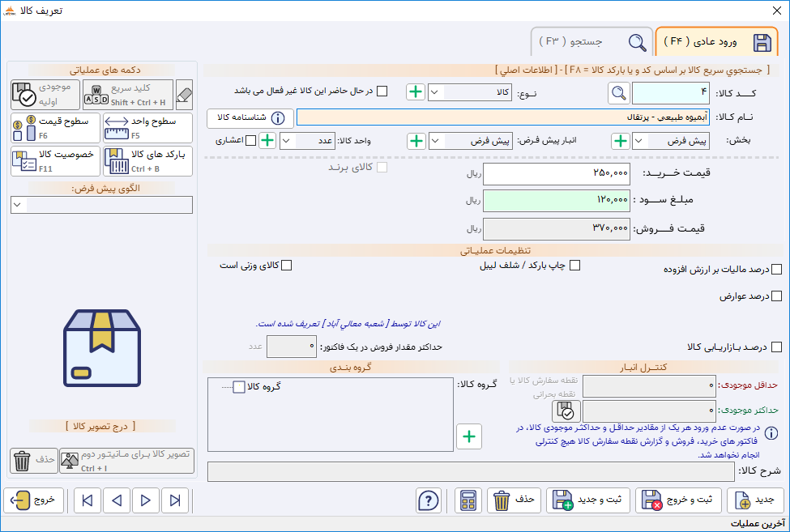Click ثبت و خروج button

pos(678,500)
